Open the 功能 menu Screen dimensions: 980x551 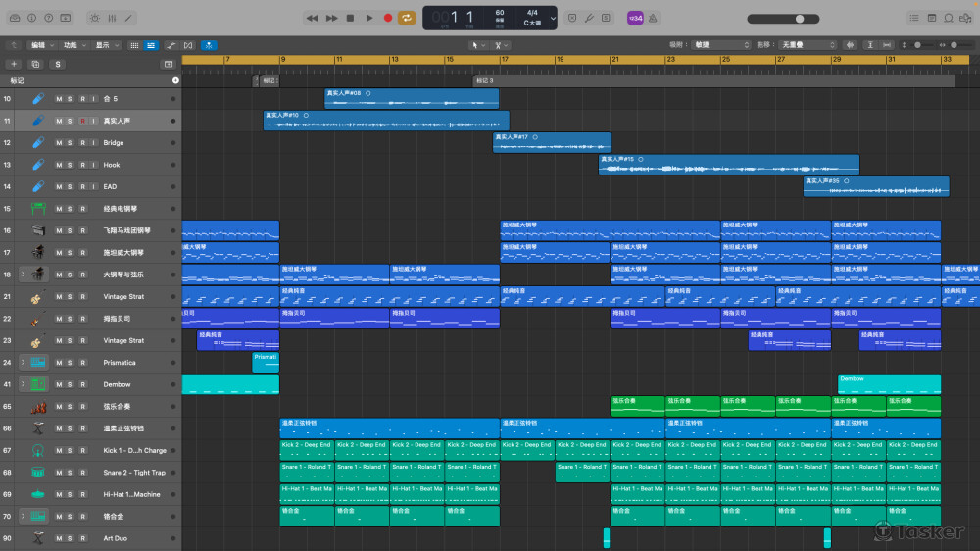tap(73, 45)
